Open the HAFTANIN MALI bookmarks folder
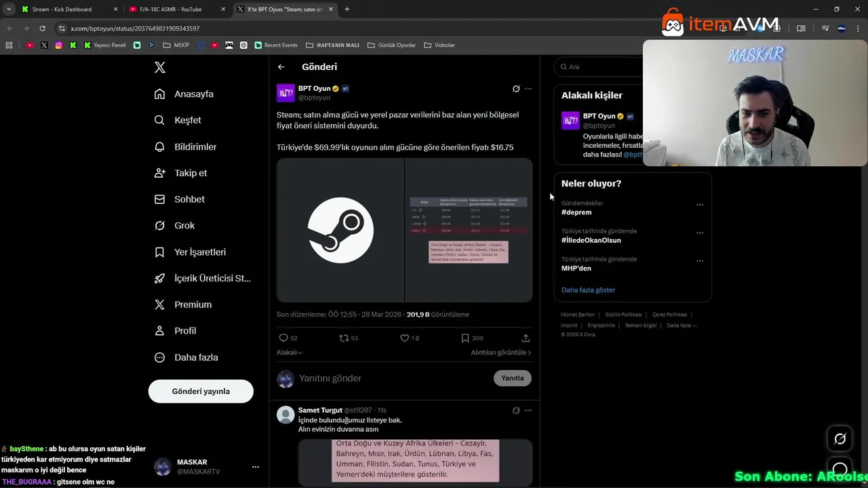The height and width of the screenshot is (488, 868). point(332,45)
